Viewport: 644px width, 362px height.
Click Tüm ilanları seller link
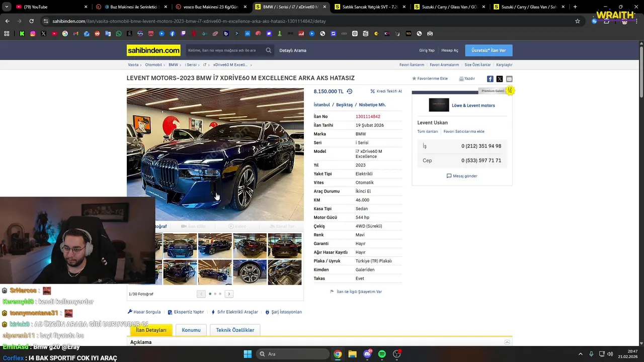(428, 132)
